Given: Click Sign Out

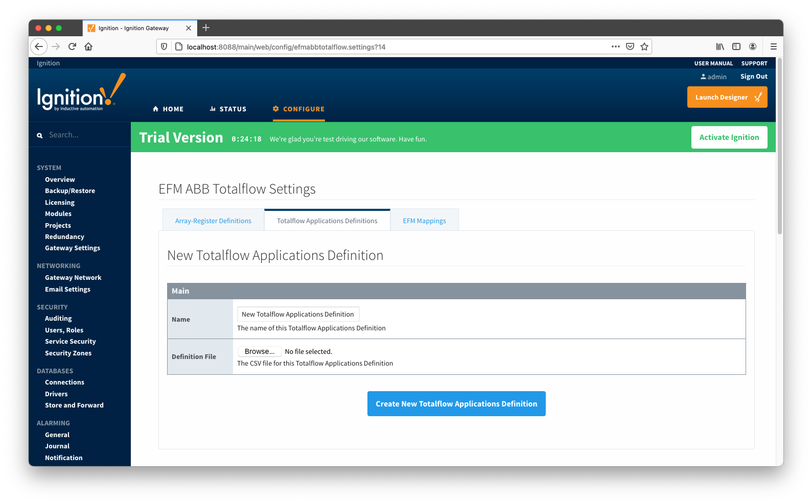Looking at the screenshot, I should click(754, 77).
